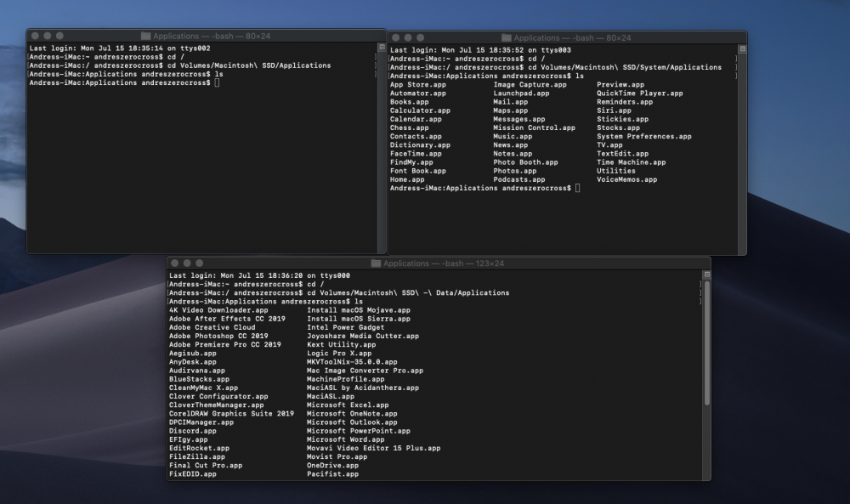Click 'AnyDesk.app' entry

pos(192,362)
